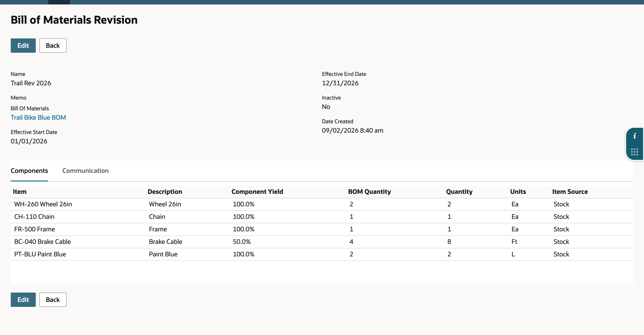Screen dimensions: 644x335
Task: Click BOM quantity 4 in Brake Cable row
Action: pos(351,242)
